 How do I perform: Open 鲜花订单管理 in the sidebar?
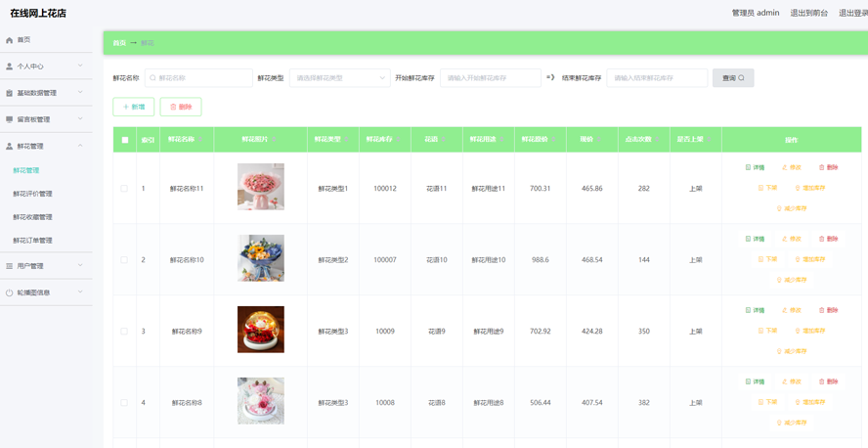32,241
